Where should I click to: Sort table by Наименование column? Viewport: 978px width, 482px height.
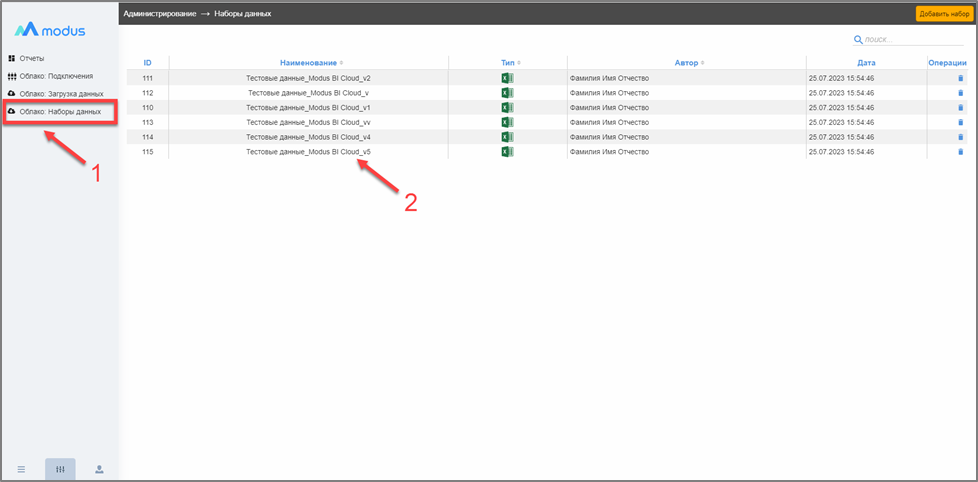click(308, 63)
